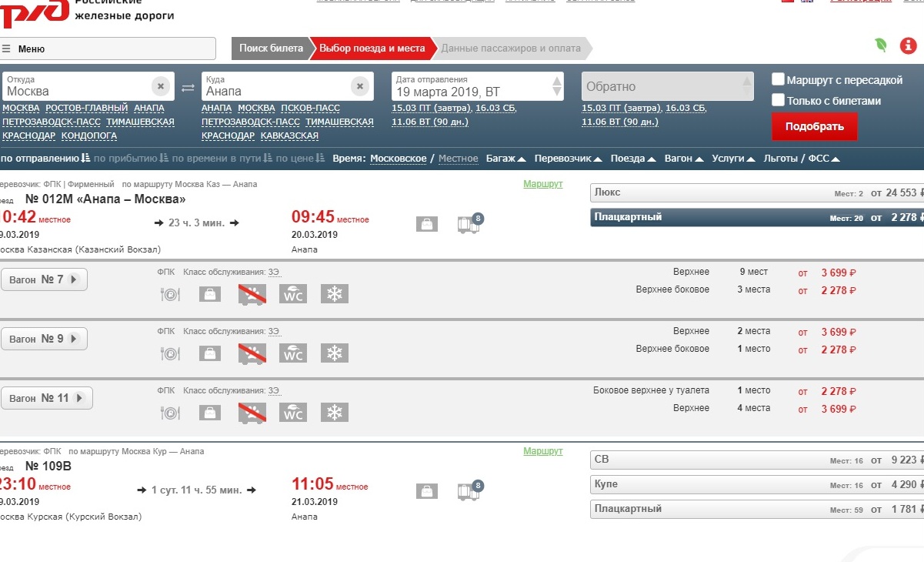This screenshot has width=924, height=562.
Task: Swap departure and destination stations
Action: pos(188,87)
